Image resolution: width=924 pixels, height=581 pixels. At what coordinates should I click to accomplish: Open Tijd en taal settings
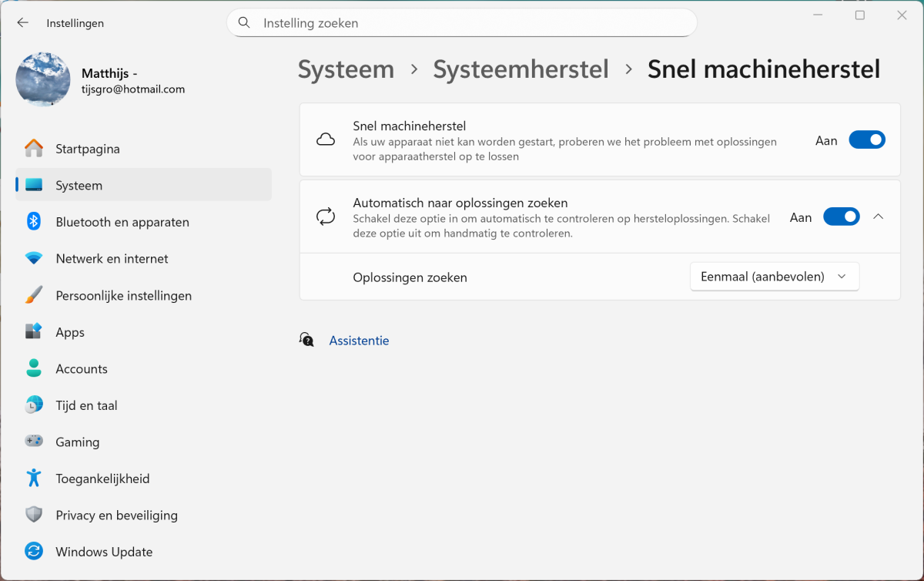[x=86, y=405]
